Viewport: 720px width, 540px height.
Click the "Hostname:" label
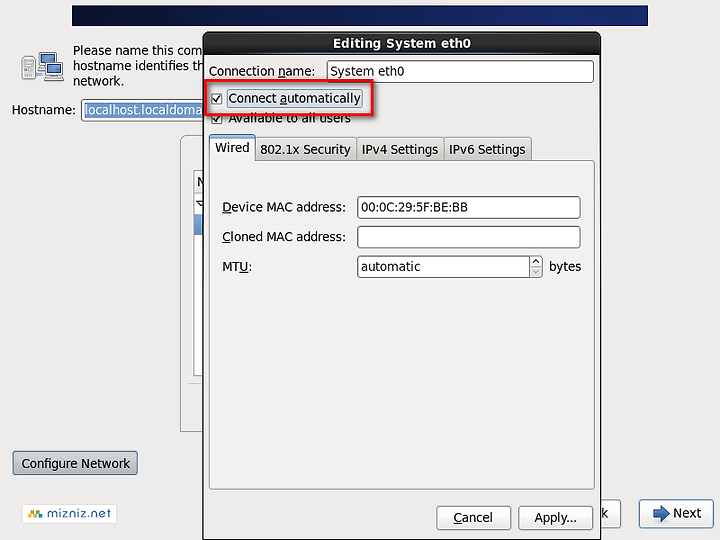point(44,110)
